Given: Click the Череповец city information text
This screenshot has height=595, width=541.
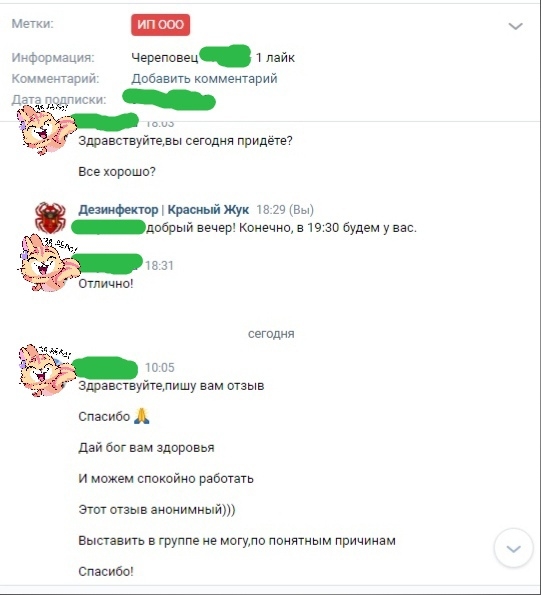Looking at the screenshot, I should click(x=165, y=58).
